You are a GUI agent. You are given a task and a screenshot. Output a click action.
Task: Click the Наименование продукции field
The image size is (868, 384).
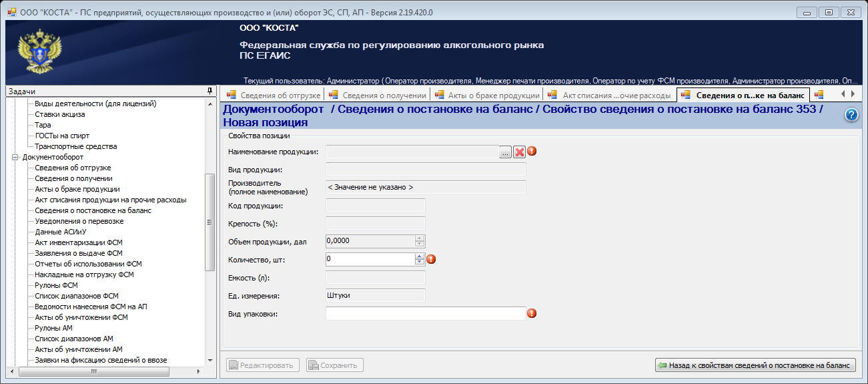[412, 152]
